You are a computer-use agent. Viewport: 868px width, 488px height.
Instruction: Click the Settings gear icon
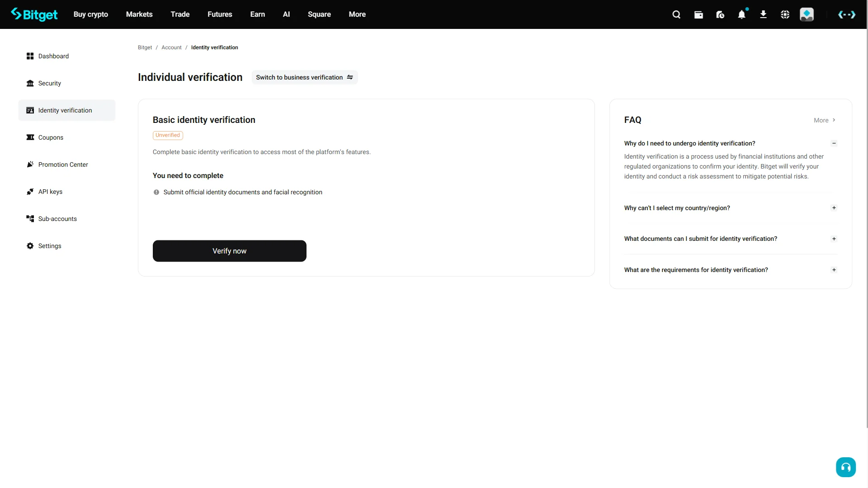pos(30,246)
